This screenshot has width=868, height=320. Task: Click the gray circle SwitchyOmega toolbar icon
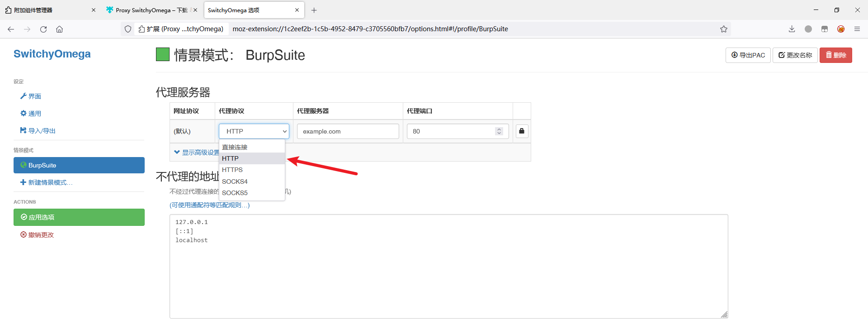click(808, 29)
